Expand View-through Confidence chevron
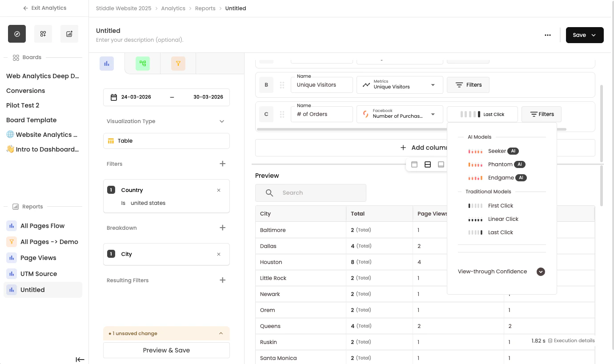Screen dimensions: 614x364 click(541, 272)
